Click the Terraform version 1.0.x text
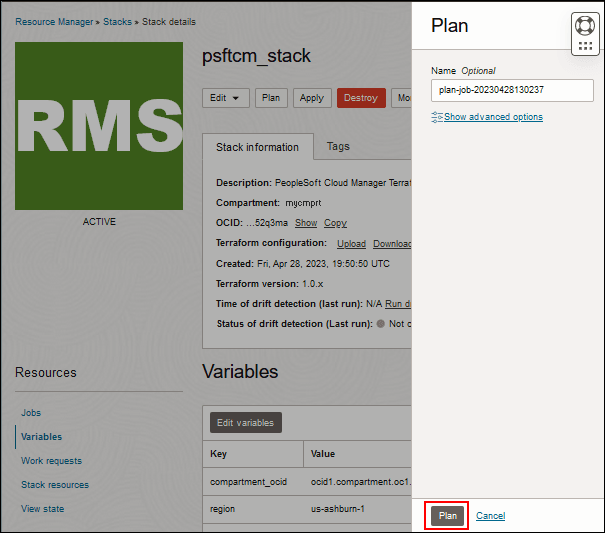 [x=269, y=284]
